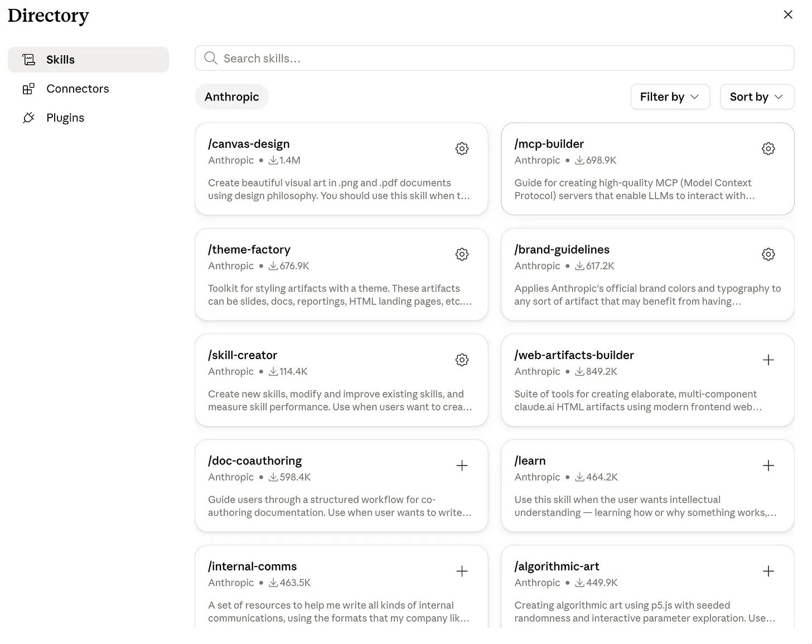This screenshot has width=812, height=644.
Task: Click the Connectors grid icon in sidebar
Action: pos(28,89)
